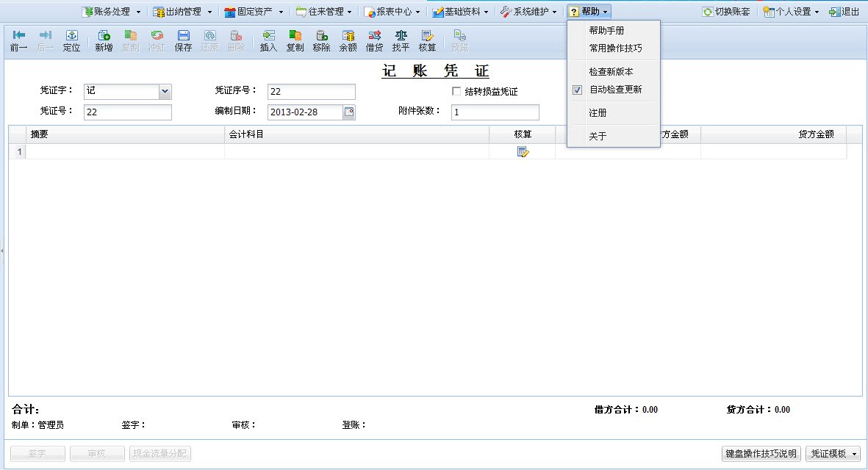The width and height of the screenshot is (868, 470).
Task: Open the 编制日期 calendar picker
Action: [x=349, y=112]
